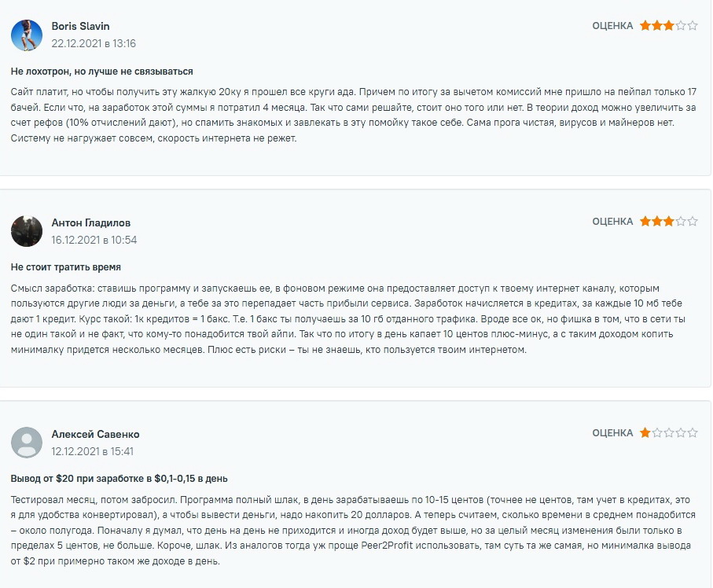Click the single filled star in Алексей Савенко's rating

(645, 432)
